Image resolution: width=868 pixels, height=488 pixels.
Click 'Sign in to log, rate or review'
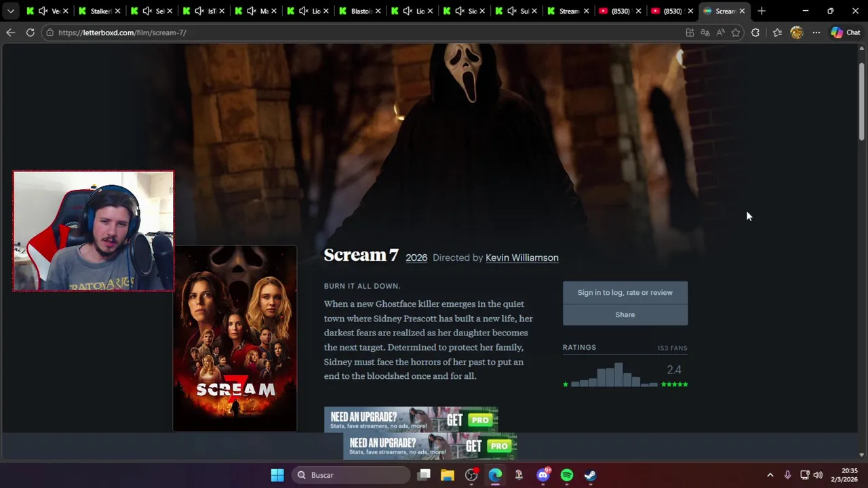(x=625, y=292)
